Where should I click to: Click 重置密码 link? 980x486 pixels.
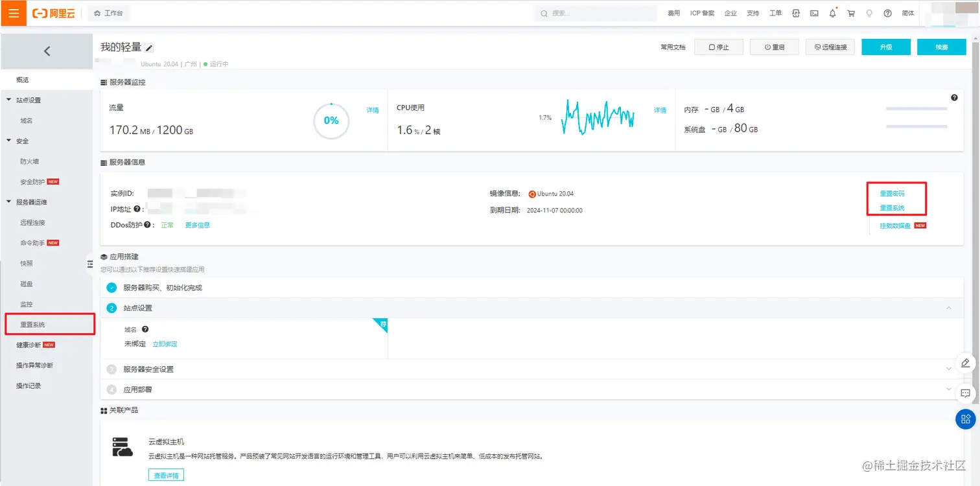pos(892,193)
